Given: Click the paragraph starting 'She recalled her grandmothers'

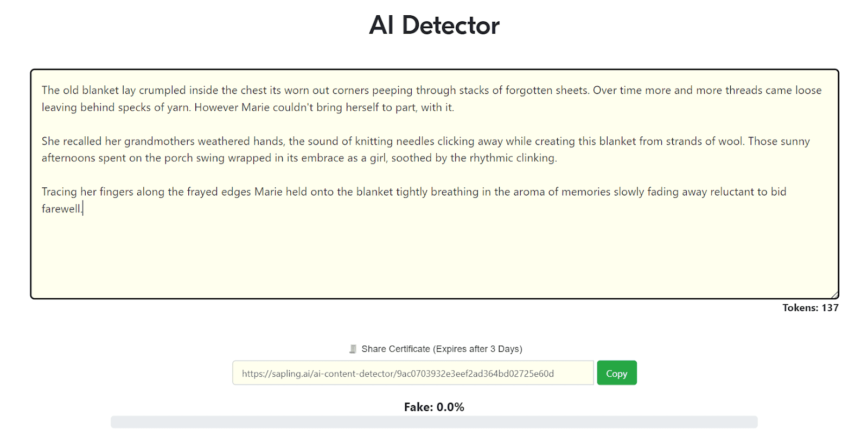Looking at the screenshot, I should [x=426, y=149].
